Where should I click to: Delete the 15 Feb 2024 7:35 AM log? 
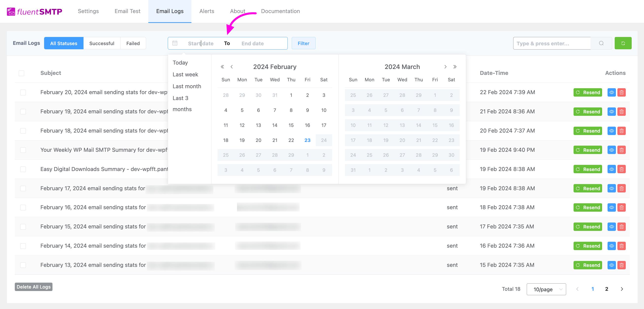click(x=621, y=265)
